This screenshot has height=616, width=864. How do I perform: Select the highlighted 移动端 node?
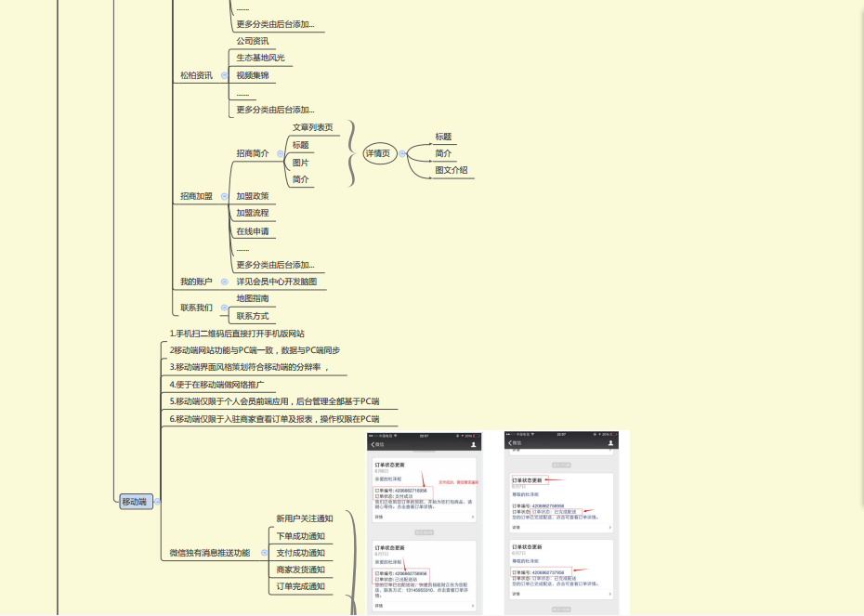(x=134, y=502)
